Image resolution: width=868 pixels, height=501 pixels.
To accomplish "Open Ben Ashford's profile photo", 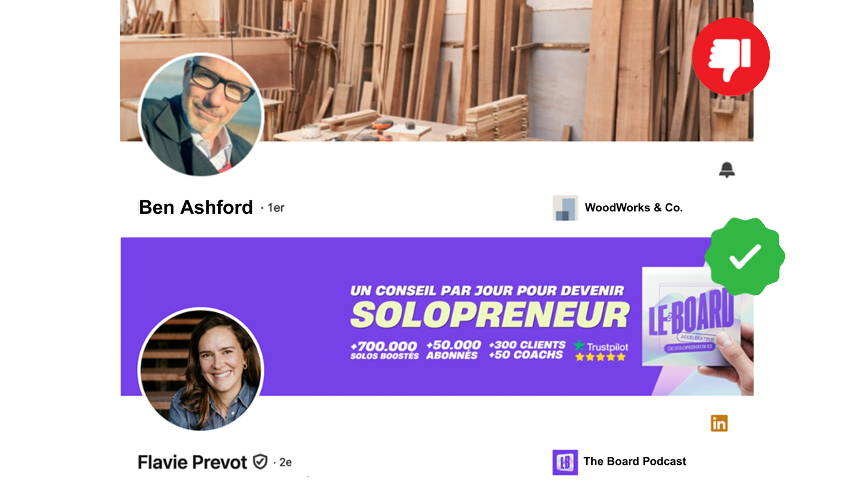I will pos(201,114).
